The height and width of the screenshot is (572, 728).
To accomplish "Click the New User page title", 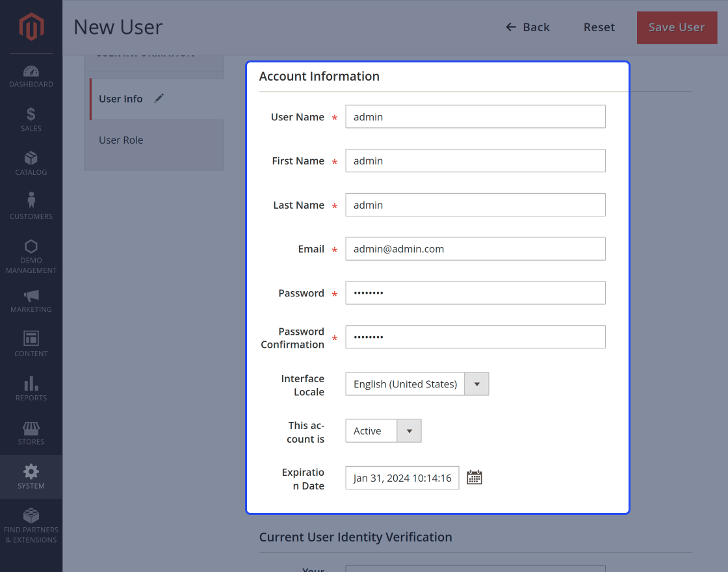I will tap(118, 27).
